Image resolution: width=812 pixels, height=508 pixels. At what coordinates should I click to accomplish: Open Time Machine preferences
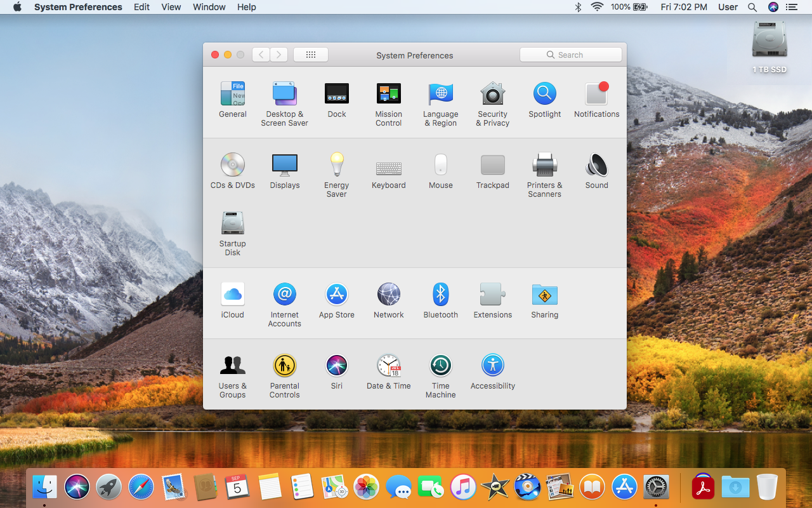(x=441, y=376)
